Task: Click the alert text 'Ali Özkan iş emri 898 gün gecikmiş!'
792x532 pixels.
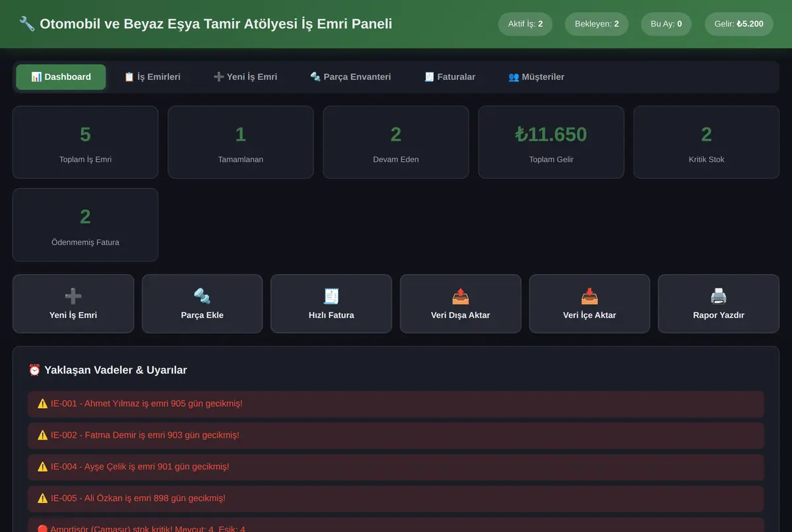Action: (x=156, y=498)
